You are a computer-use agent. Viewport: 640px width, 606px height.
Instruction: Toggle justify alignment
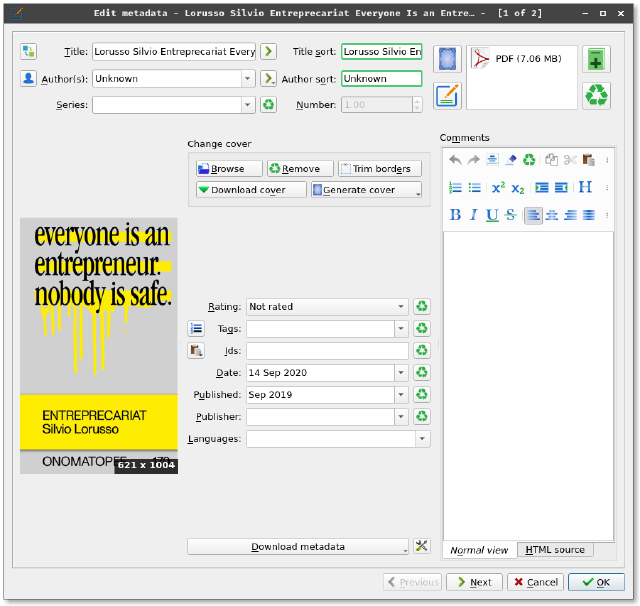[589, 215]
